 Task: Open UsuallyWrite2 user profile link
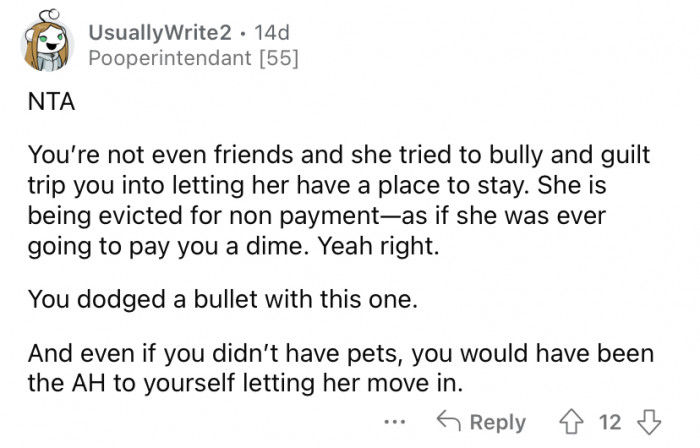pyautogui.click(x=160, y=33)
